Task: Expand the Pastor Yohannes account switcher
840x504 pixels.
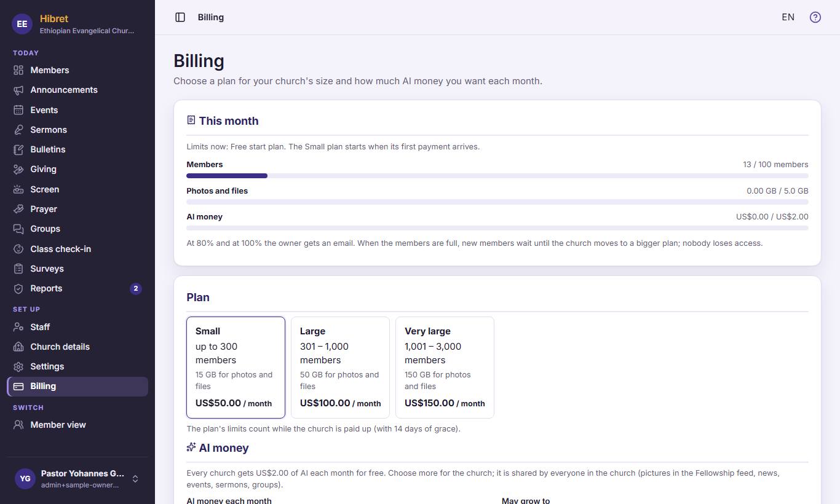Action: (x=77, y=479)
